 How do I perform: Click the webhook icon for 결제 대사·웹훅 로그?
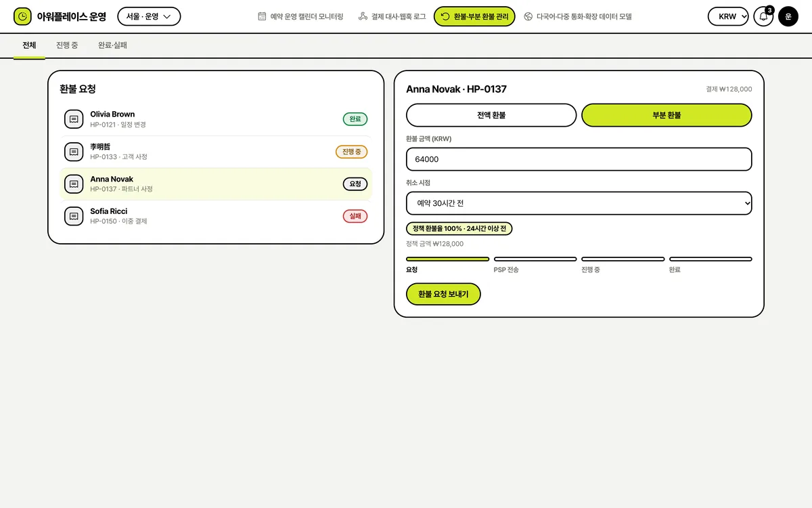tap(363, 16)
